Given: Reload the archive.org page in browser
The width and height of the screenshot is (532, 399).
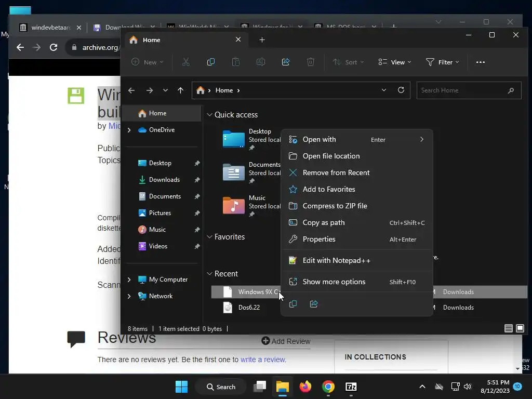Looking at the screenshot, I should [54, 47].
